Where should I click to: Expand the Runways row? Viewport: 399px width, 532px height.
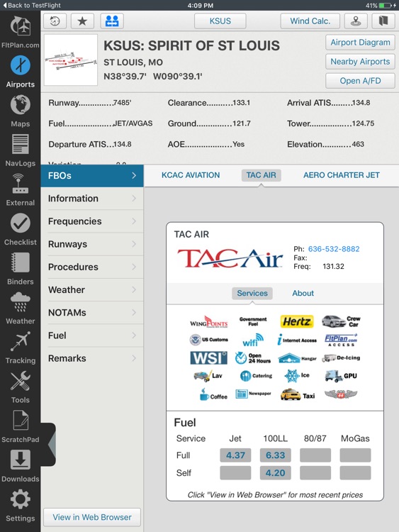92,244
